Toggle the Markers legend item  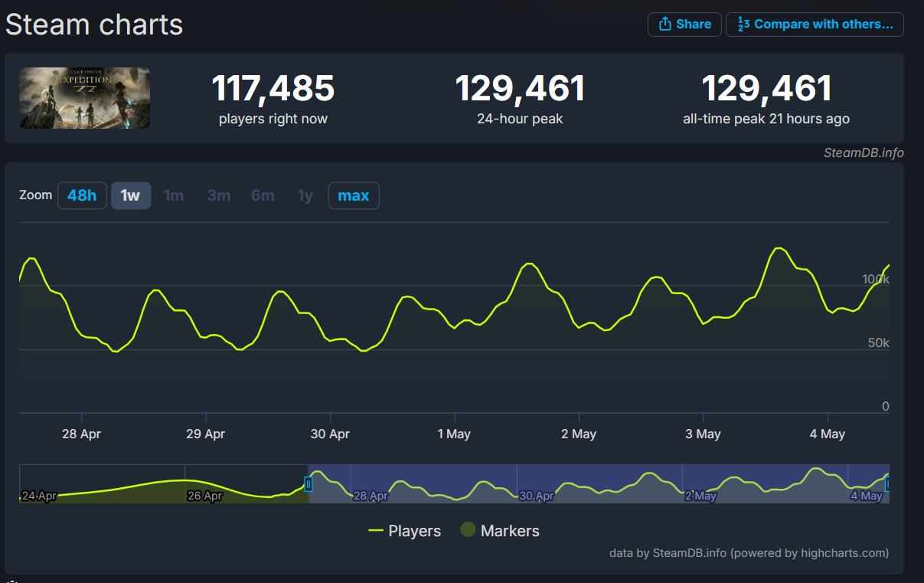pyautogui.click(x=500, y=531)
